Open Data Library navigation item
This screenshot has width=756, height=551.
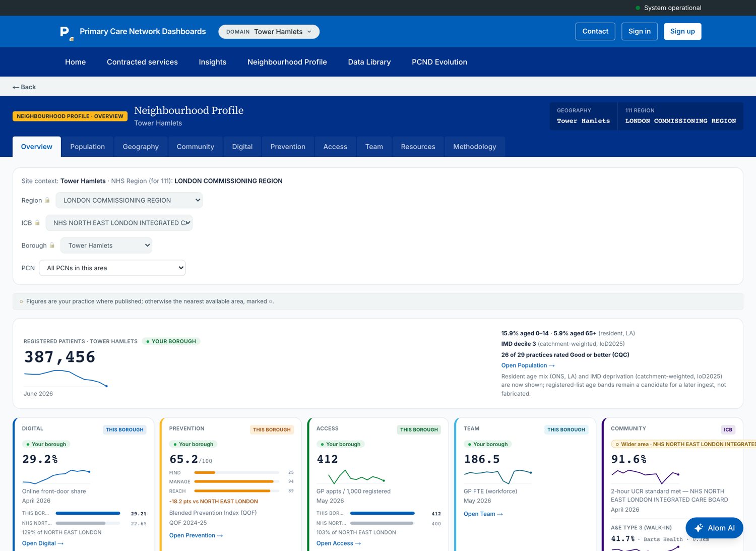click(369, 62)
